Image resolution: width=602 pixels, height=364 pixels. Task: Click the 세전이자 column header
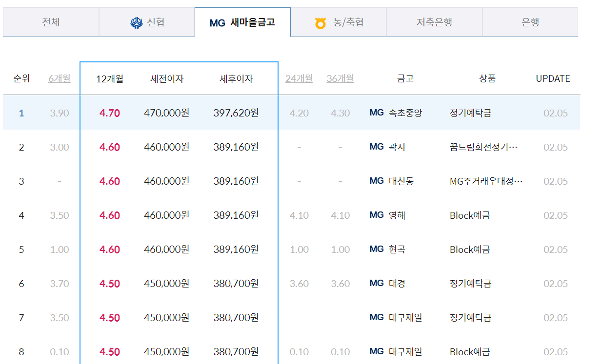(x=167, y=78)
